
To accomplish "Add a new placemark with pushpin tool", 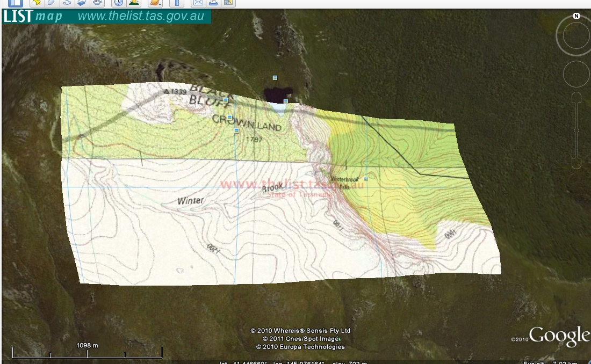I will [x=37, y=3].
